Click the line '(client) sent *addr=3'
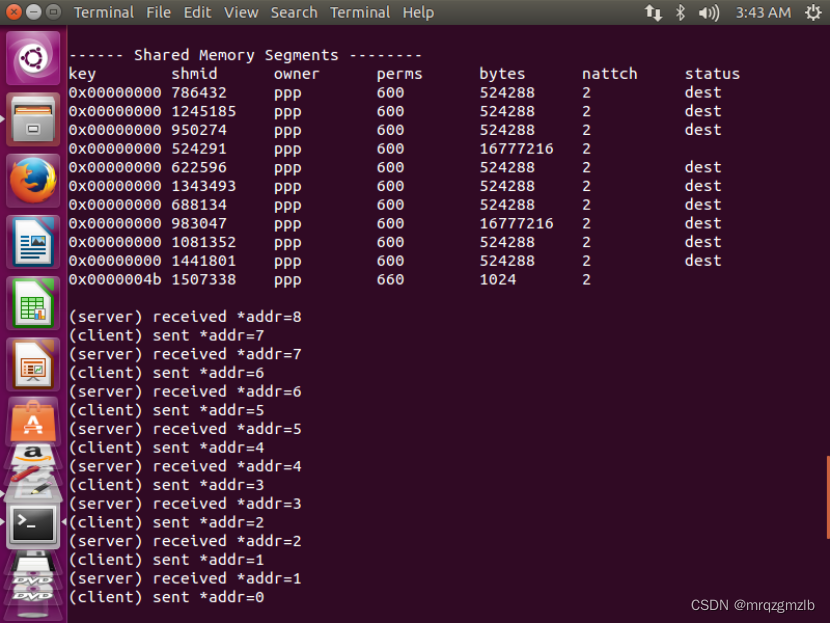 (166, 485)
